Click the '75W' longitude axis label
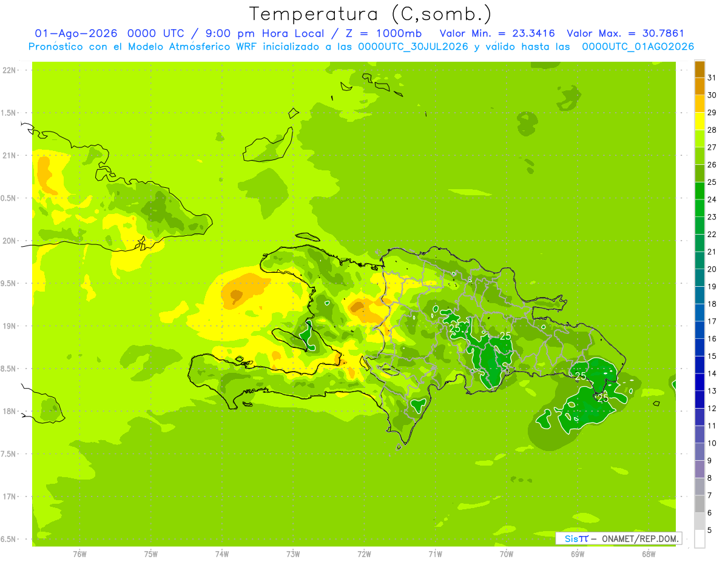This screenshot has height=562, width=728. coord(151,554)
